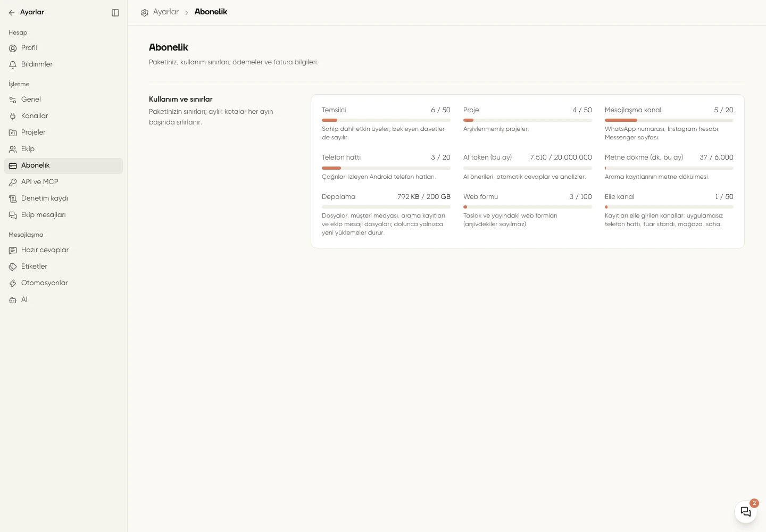Click the '7.510 / 20.000.000' AI token value
The height and width of the screenshot is (532, 766).
coord(561,157)
